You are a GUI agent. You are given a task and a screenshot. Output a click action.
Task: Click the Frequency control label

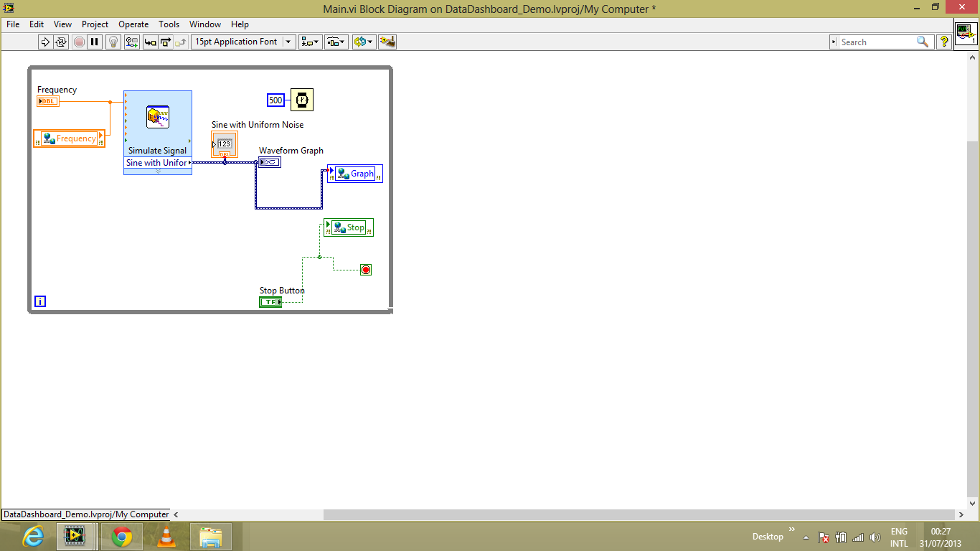(x=57, y=90)
